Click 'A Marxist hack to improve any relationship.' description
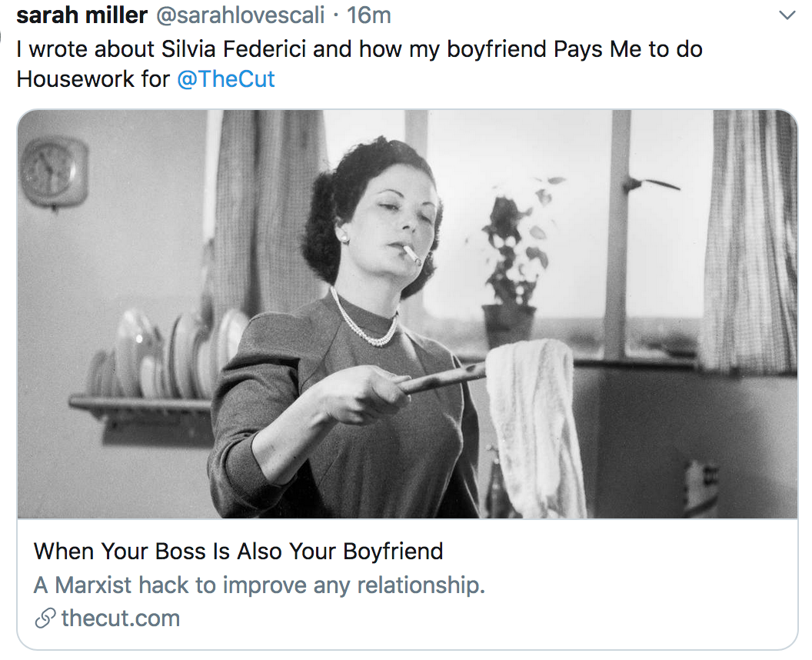Viewport: 812px width, 660px height. [x=259, y=585]
